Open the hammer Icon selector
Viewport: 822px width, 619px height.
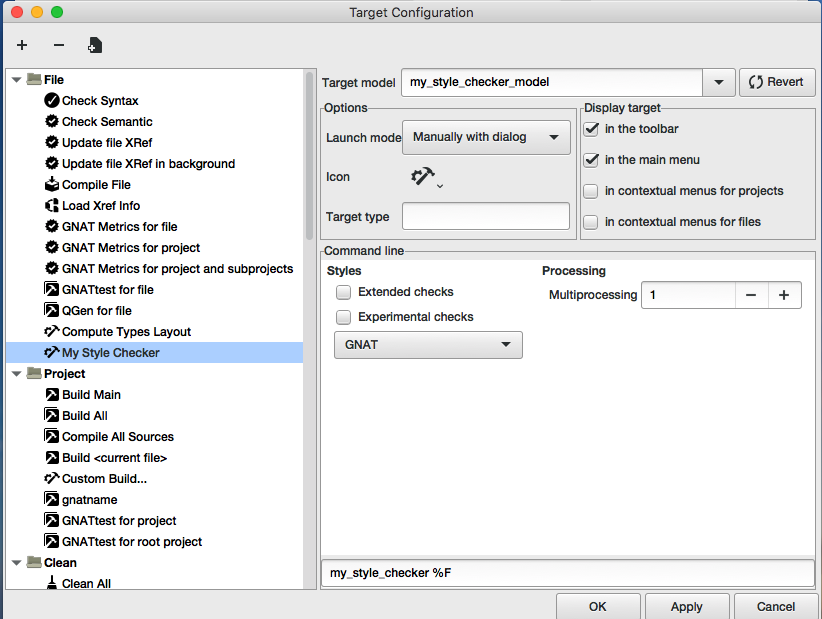(424, 176)
